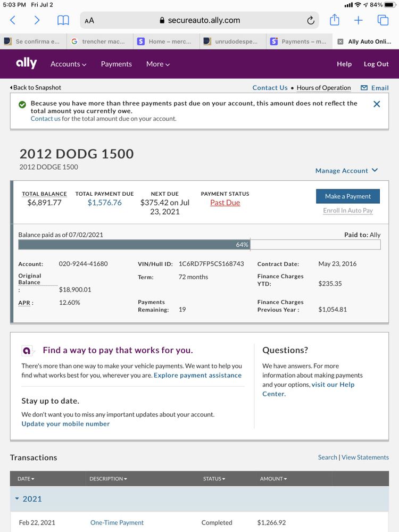Show all tabs overview icon
399x532 pixels.
point(383,20)
